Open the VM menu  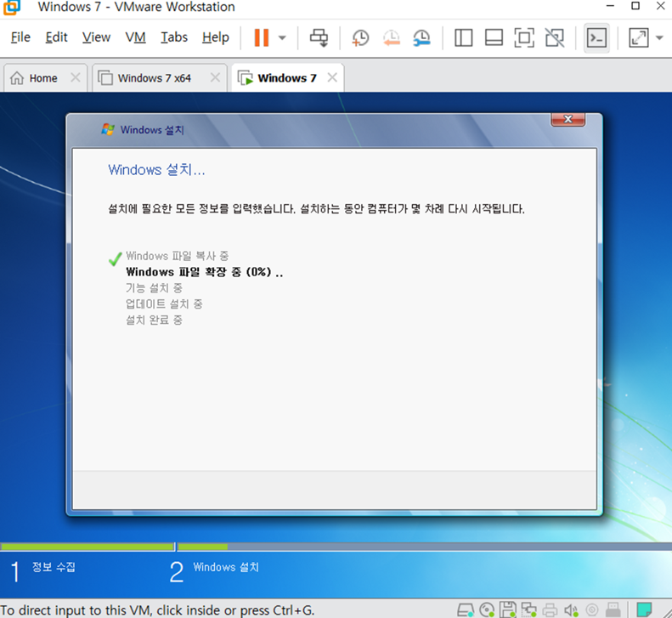pyautogui.click(x=135, y=37)
